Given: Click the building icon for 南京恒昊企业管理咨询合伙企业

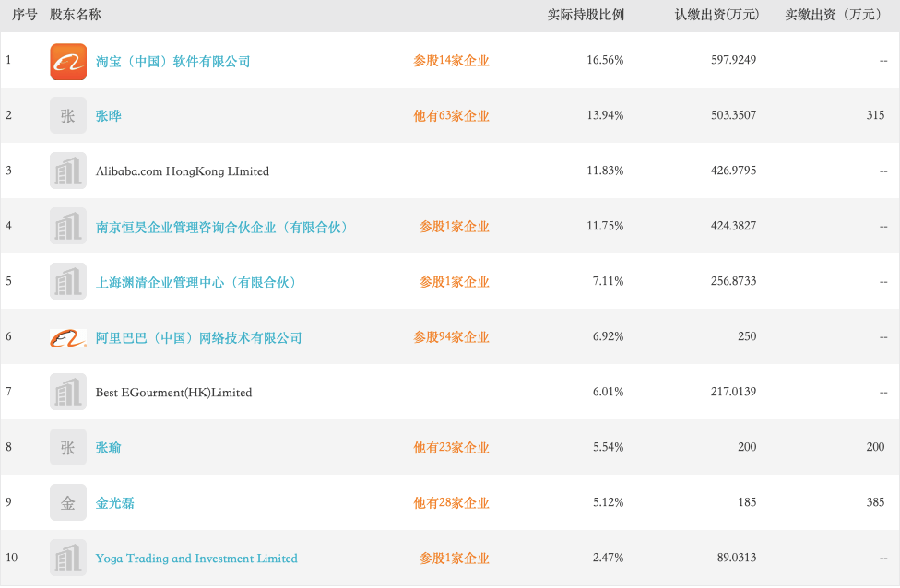Looking at the screenshot, I should (68, 226).
